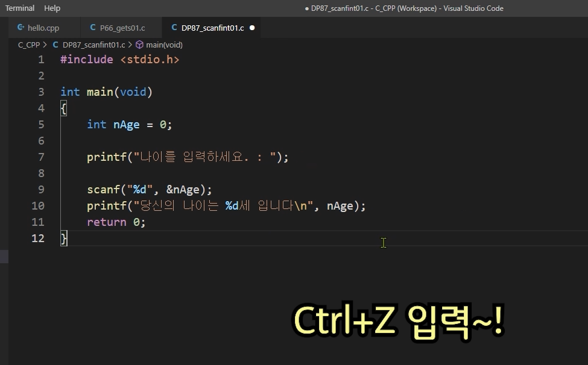588x365 pixels.
Task: Click main(void) symbol in the breadcrumb
Action: (x=164, y=45)
